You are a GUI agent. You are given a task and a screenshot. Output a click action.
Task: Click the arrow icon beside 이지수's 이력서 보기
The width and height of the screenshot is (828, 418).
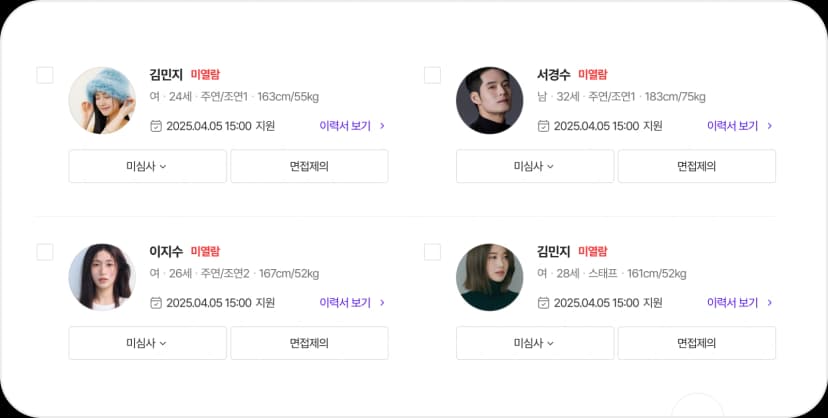click(382, 302)
